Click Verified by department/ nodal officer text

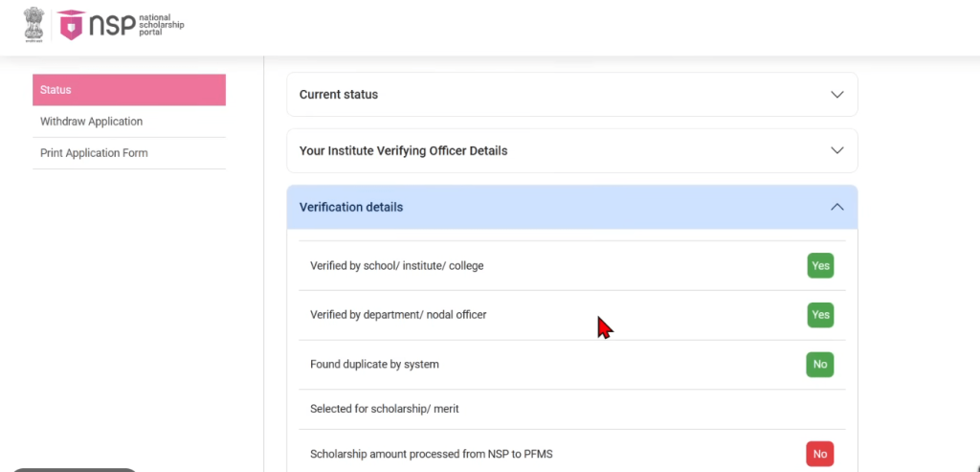(398, 315)
